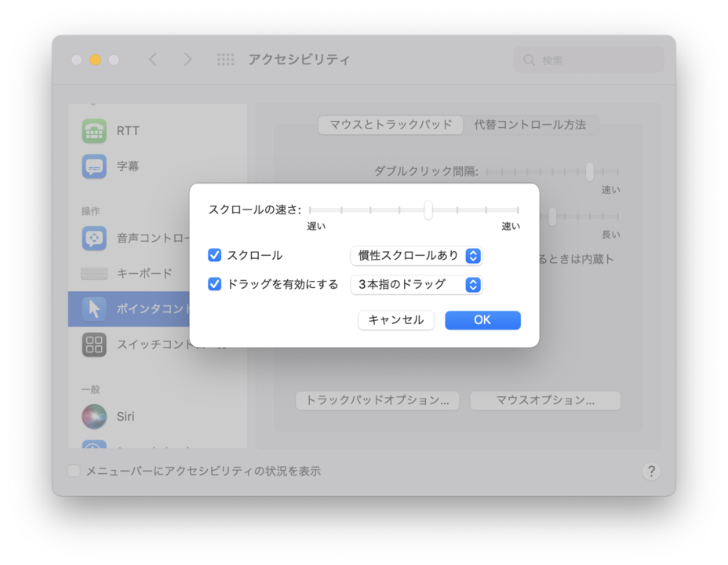Viewport: 728px width, 565px height.
Task: Click the 検索 search field
Action: click(x=588, y=60)
